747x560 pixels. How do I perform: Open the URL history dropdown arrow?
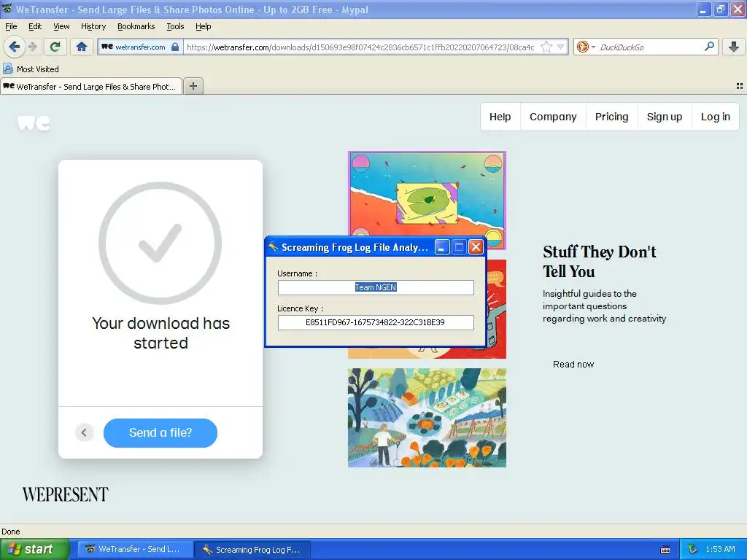pos(561,47)
